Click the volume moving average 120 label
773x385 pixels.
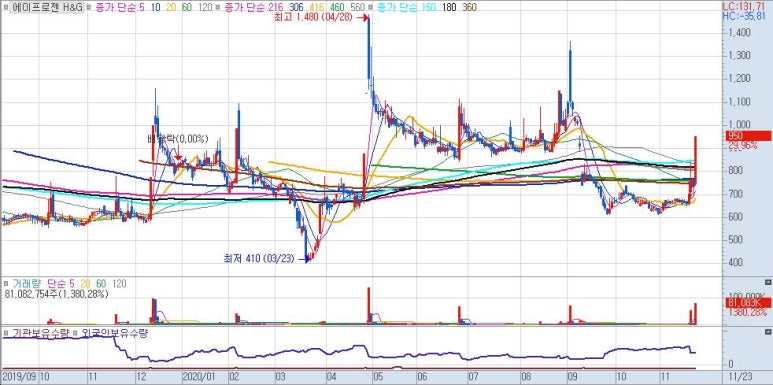118,284
